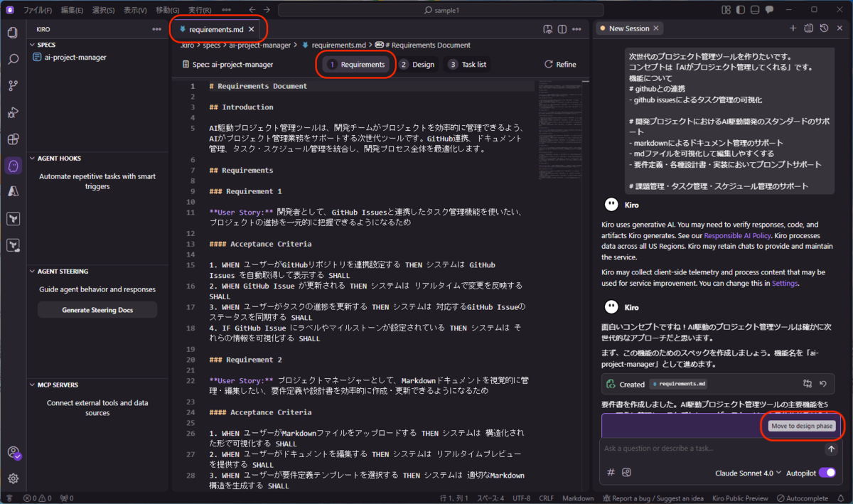Open the title bar overflow menu ellipsis
853x504 pixels.
[227, 10]
